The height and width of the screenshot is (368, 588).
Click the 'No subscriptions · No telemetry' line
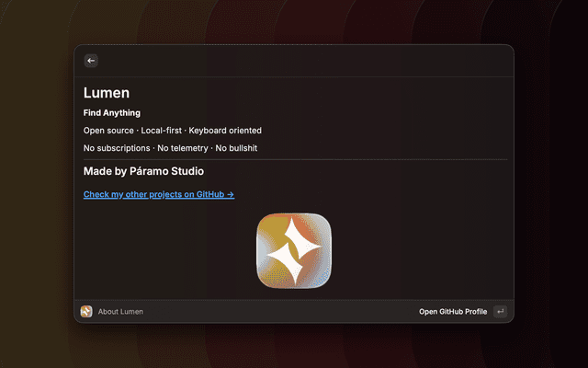[170, 148]
